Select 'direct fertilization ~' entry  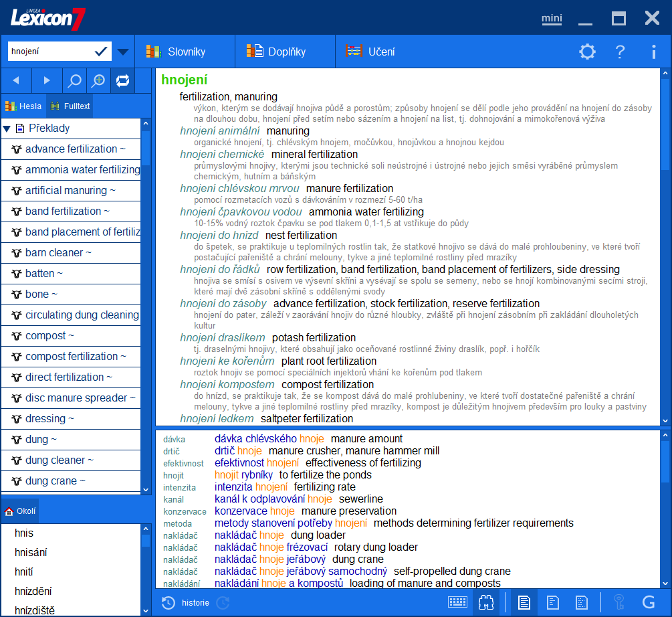(x=71, y=377)
